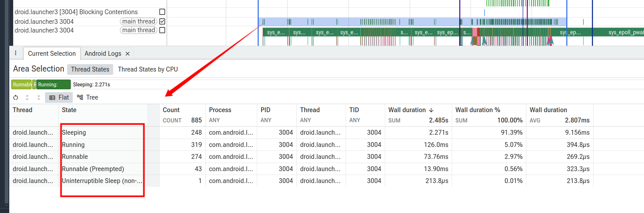The width and height of the screenshot is (644, 213).
Task: Switch to the Current Selection tab
Action: coord(52,53)
